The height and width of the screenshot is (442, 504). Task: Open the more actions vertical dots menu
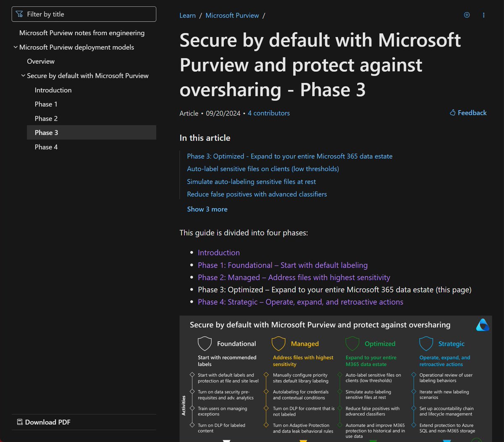pyautogui.click(x=483, y=15)
